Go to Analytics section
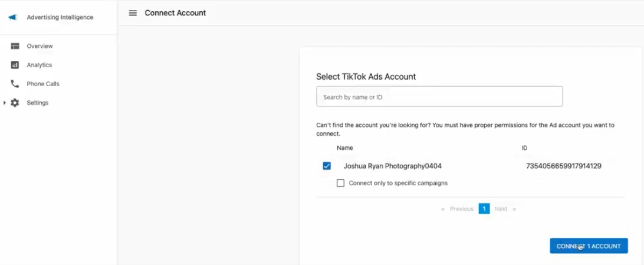Image resolution: width=644 pixels, height=265 pixels. click(x=40, y=65)
